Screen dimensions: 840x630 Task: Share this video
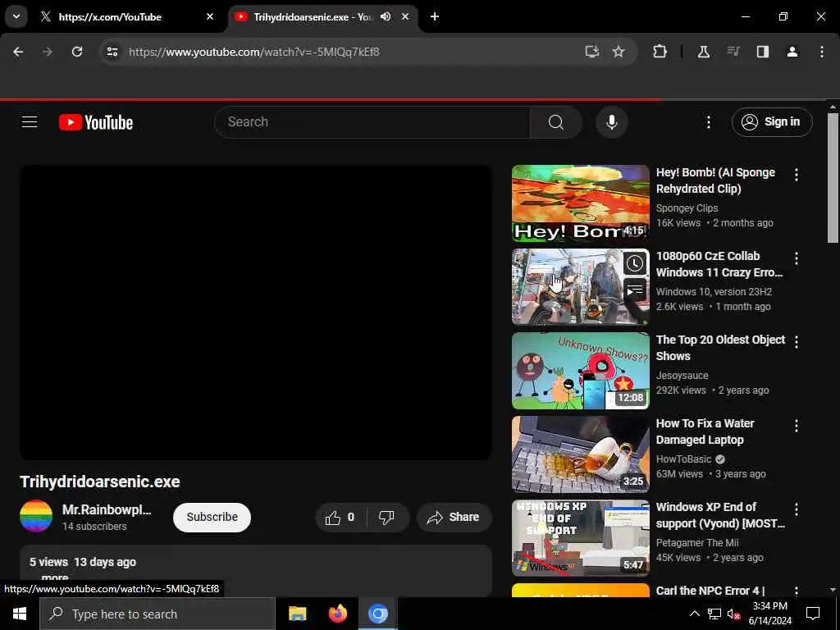pyautogui.click(x=454, y=517)
